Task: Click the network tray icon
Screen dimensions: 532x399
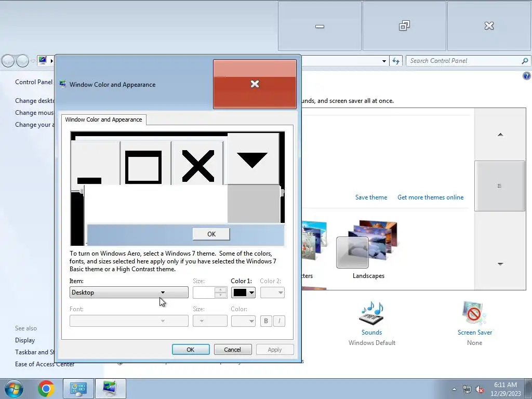Action: (x=467, y=390)
